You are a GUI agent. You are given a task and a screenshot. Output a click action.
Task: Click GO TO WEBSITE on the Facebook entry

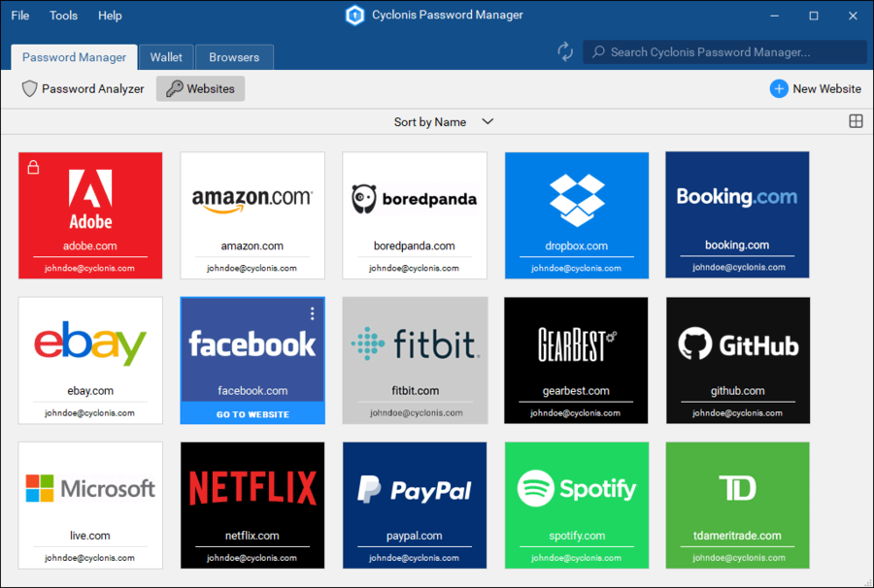coord(252,412)
